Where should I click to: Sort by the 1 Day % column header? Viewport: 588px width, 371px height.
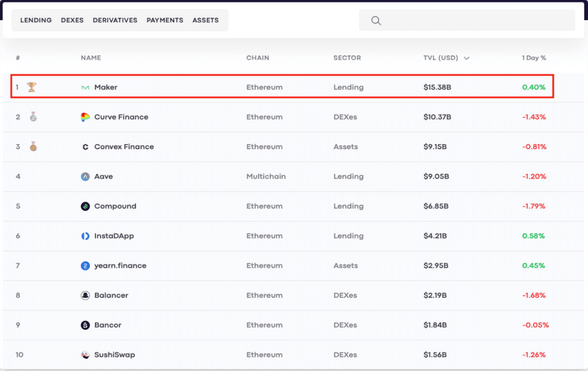[534, 58]
